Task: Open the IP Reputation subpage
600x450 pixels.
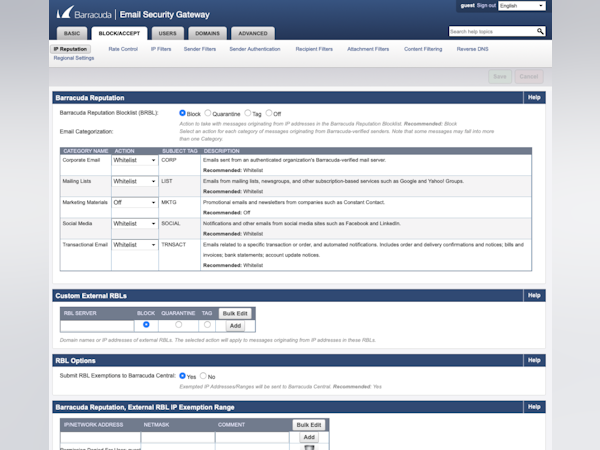Action: point(70,49)
